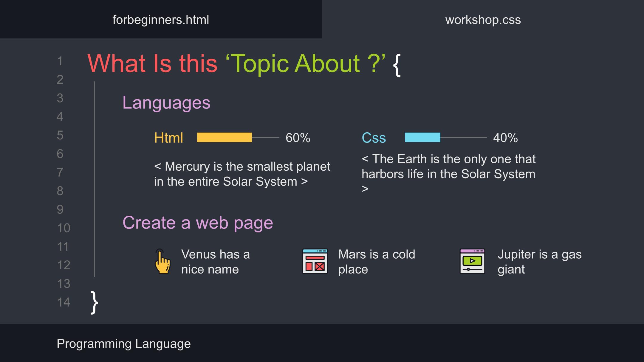Click the Programming Language footer text

(x=124, y=344)
